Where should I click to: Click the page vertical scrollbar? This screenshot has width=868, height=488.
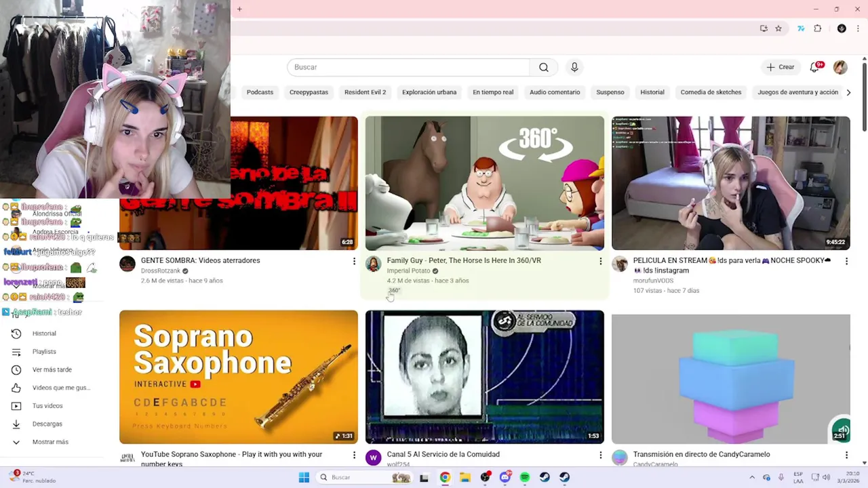point(865,95)
